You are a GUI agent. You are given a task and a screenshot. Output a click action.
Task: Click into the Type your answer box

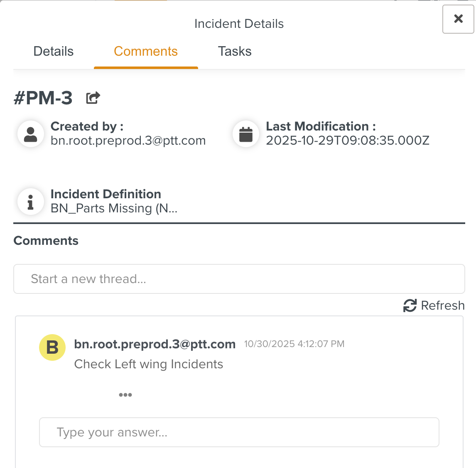point(239,432)
